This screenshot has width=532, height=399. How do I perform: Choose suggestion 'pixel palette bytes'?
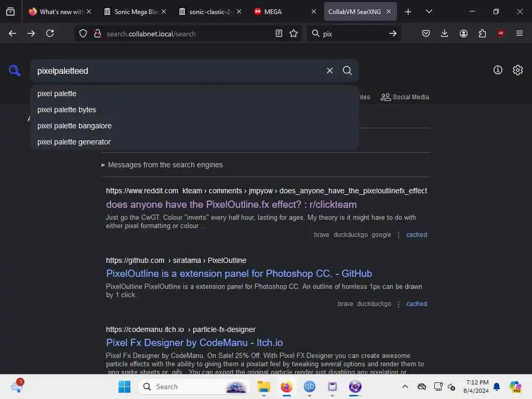point(194,110)
